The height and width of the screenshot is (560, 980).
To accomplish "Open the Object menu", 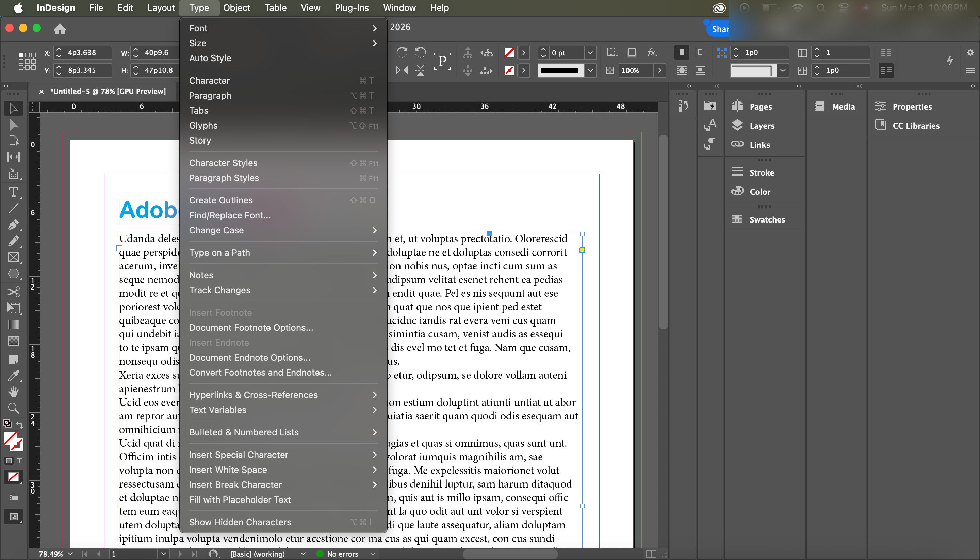I will (236, 8).
